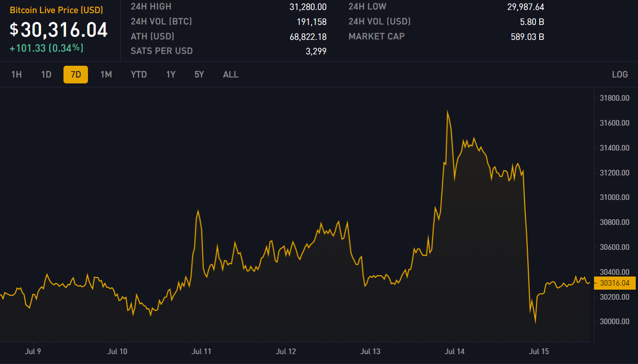Switch chart to 1D range
Screen dimensions: 638x364
(x=46, y=74)
